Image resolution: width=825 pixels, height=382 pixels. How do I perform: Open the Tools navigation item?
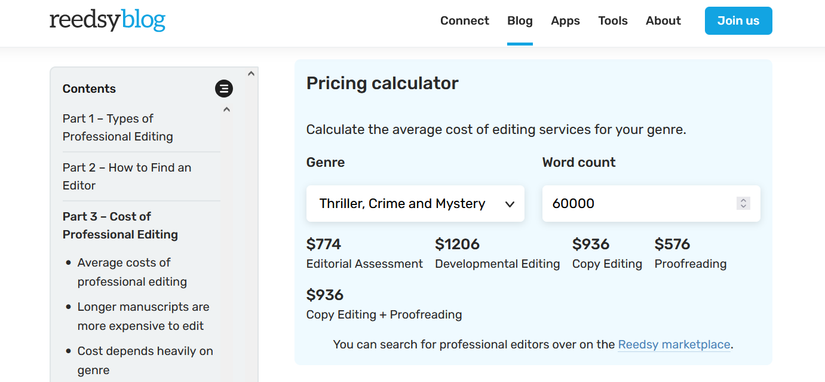(x=613, y=21)
